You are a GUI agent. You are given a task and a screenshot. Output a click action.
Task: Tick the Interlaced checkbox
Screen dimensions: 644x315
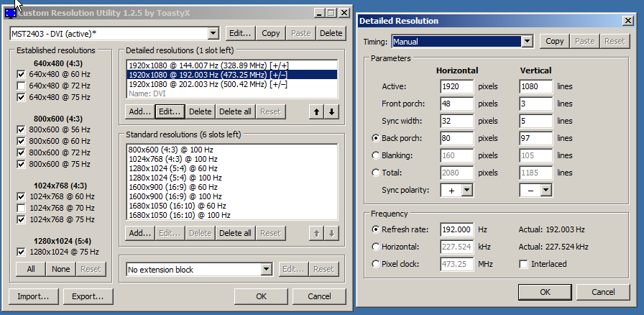(523, 264)
